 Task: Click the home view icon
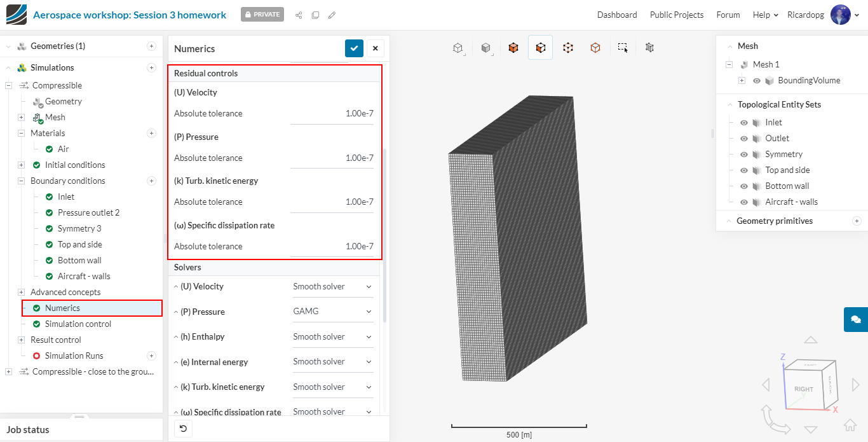pos(850,425)
